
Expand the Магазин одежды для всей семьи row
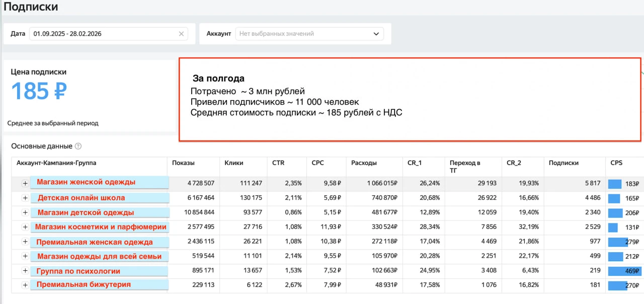click(x=25, y=257)
